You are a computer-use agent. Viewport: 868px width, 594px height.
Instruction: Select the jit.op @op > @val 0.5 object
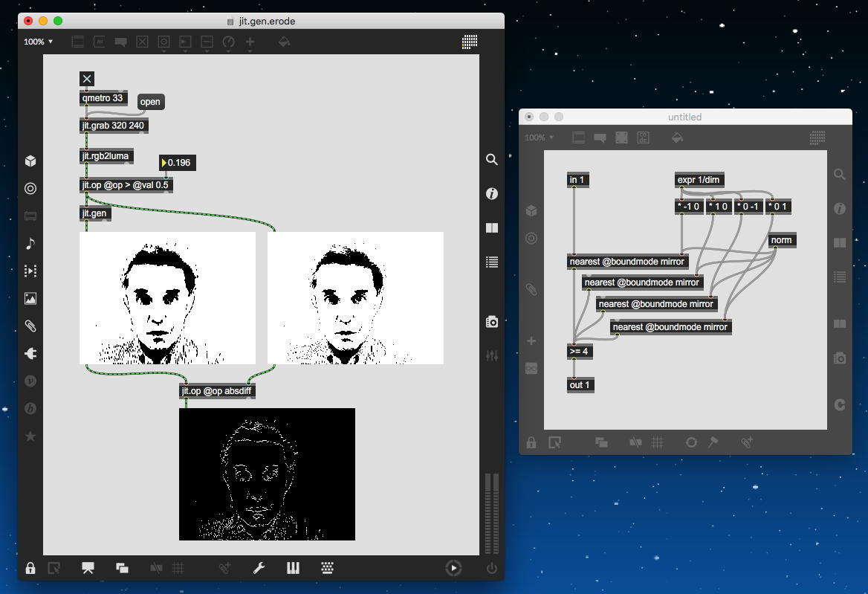[x=126, y=185]
